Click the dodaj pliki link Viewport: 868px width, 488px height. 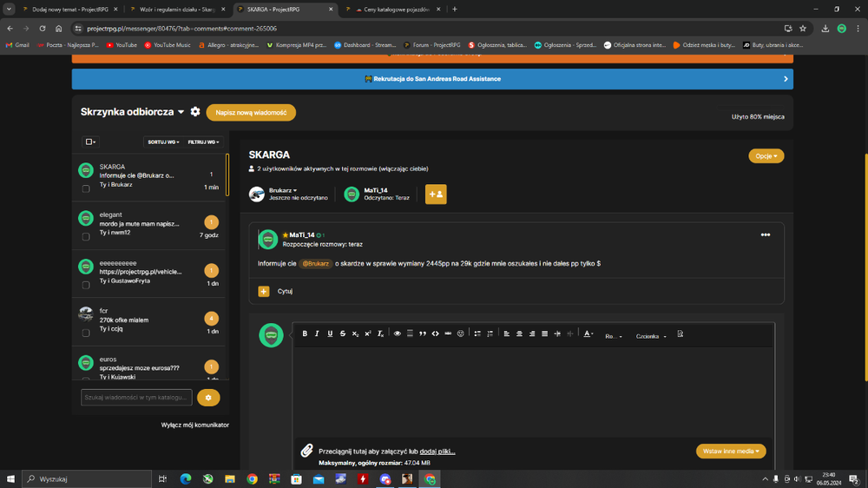pos(437,452)
